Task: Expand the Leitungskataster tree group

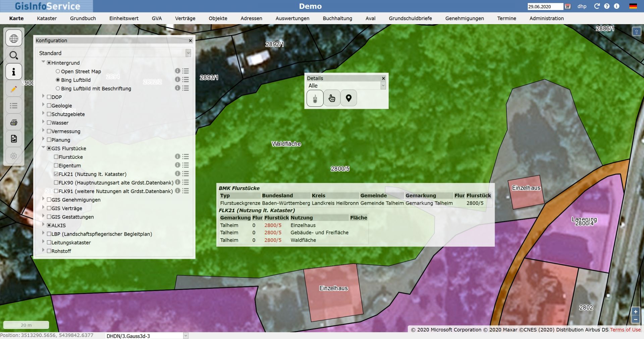Action: pos(43,242)
